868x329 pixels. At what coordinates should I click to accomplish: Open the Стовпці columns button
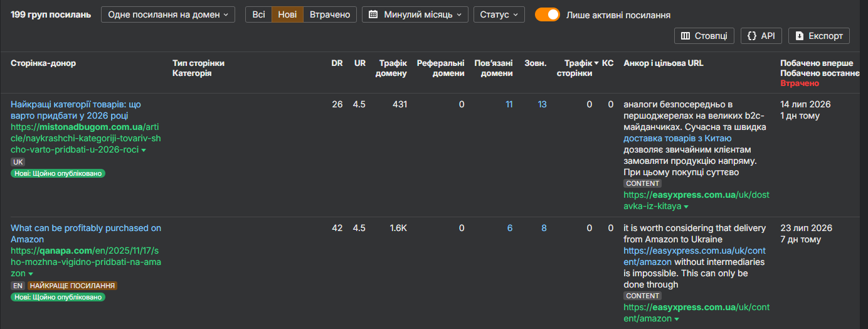pos(704,36)
